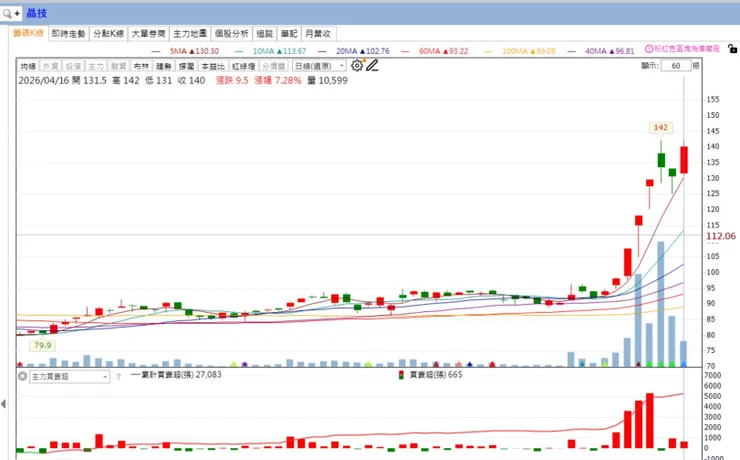This screenshot has height=460, width=740.
Task: Click the 5MA legend line swatch
Action: [156, 51]
